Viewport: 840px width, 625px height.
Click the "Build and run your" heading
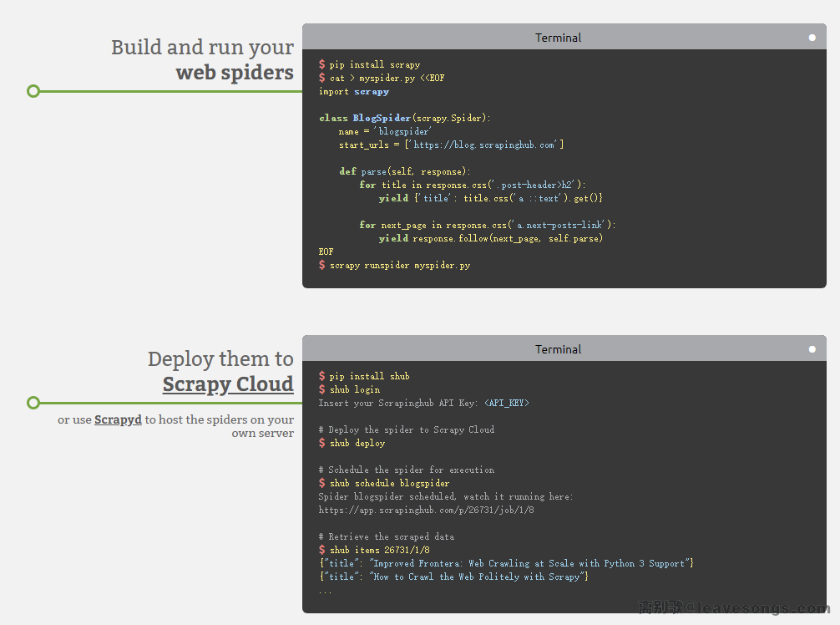[x=202, y=48]
